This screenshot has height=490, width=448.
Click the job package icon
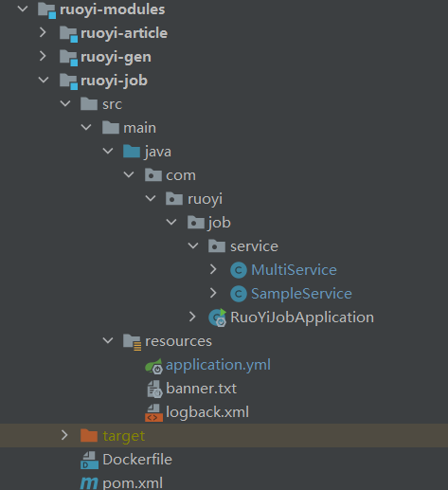[196, 223]
